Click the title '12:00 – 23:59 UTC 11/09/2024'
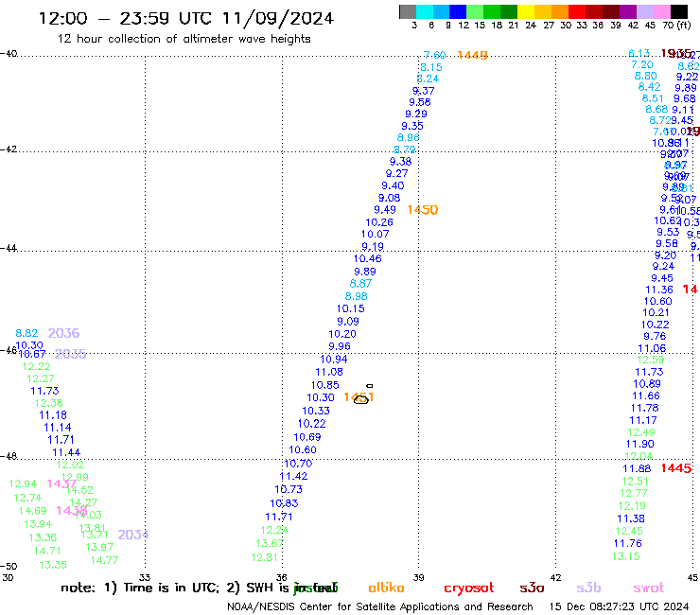 186,18
